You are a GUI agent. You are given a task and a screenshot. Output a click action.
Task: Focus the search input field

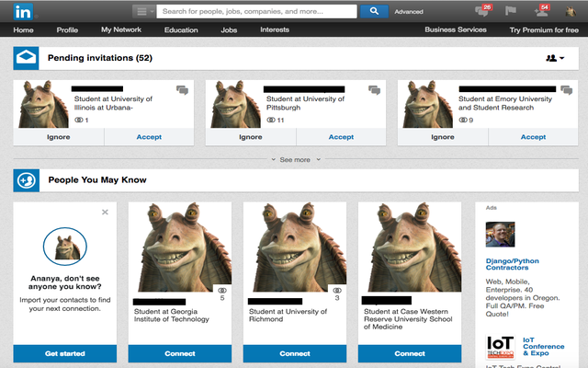pos(256,12)
